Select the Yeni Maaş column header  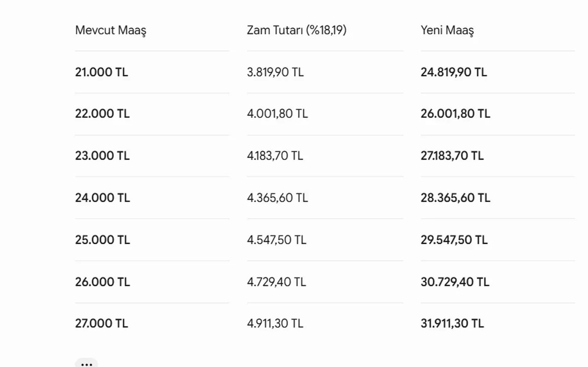click(x=447, y=30)
